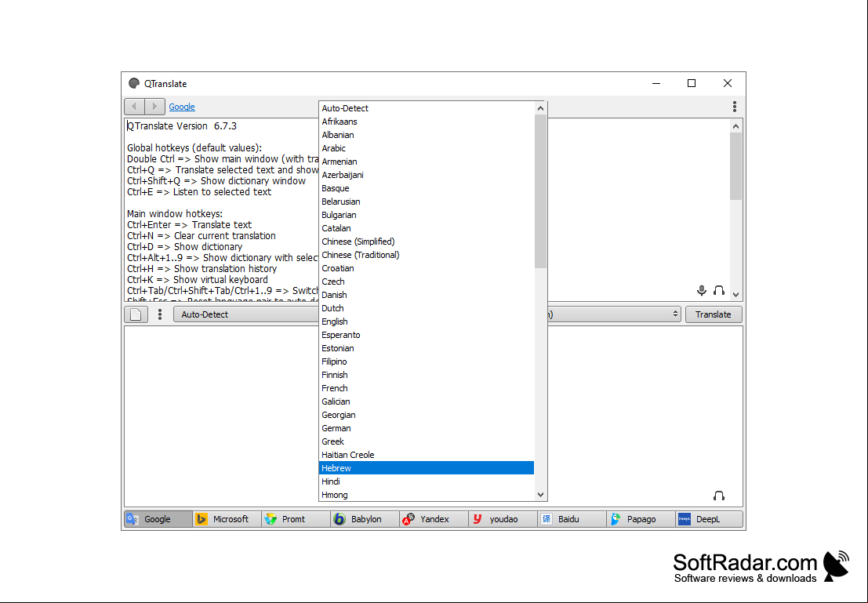The height and width of the screenshot is (603, 868).
Task: Select Dutch from the language list
Action: [427, 308]
